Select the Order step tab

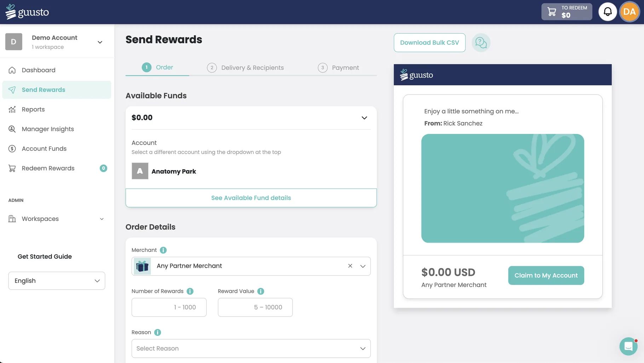pyautogui.click(x=157, y=67)
